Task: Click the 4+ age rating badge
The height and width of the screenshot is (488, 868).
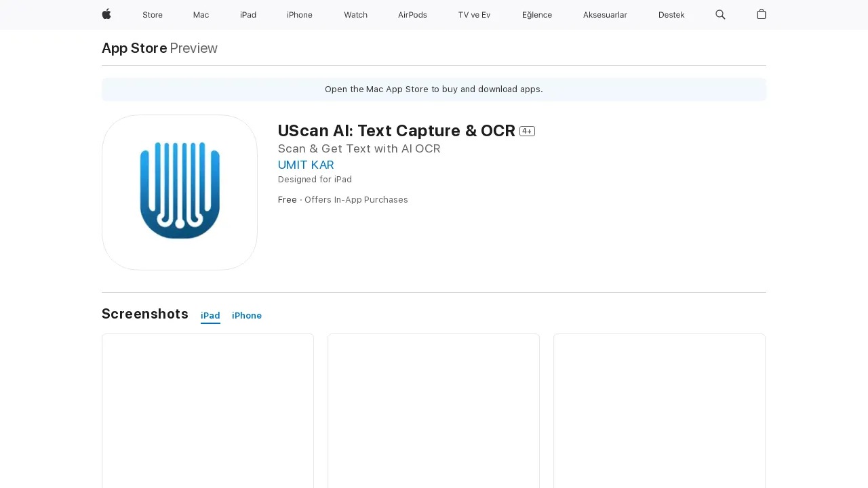Action: [527, 131]
